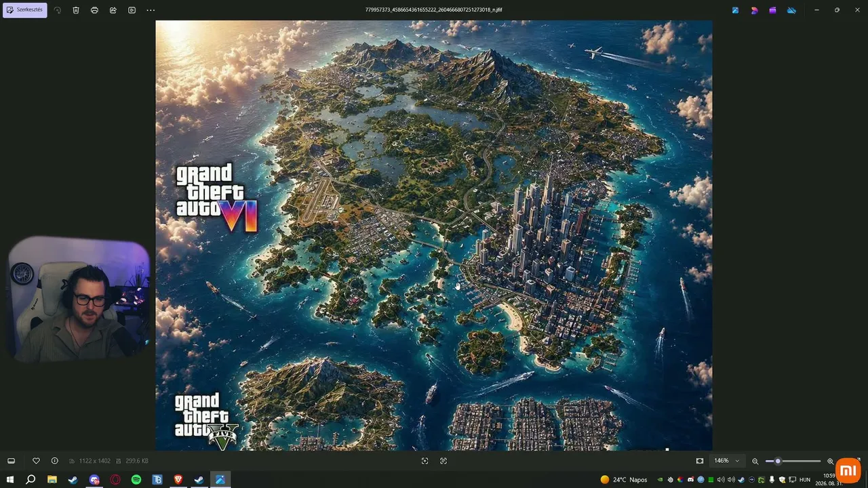The height and width of the screenshot is (488, 868).
Task: Open File Explorer from the taskbar
Action: pyautogui.click(x=52, y=480)
